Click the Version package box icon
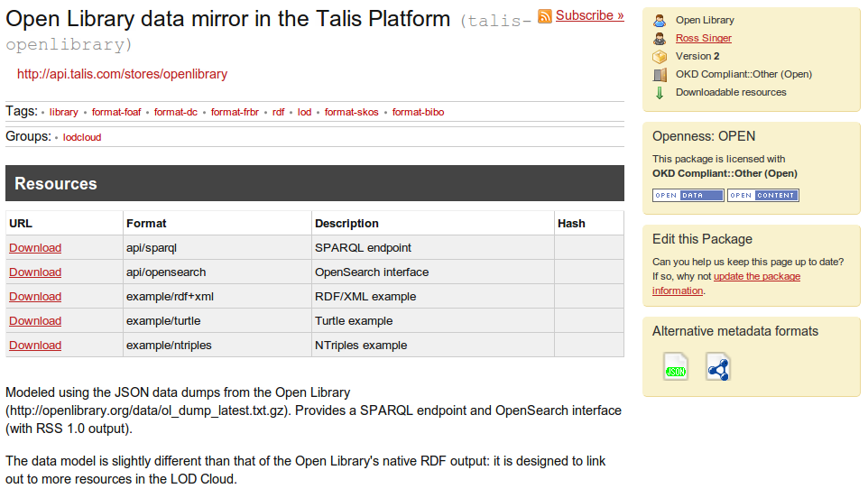 pyautogui.click(x=660, y=57)
